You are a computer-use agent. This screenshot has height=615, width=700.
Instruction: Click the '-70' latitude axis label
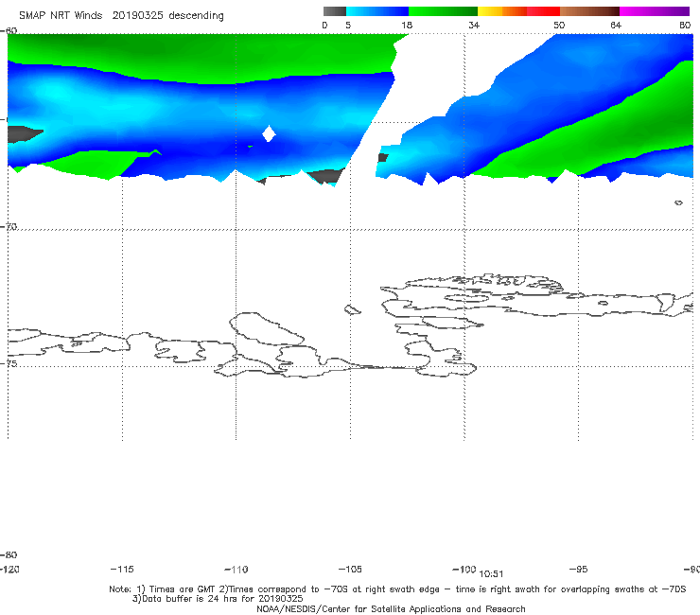tap(9, 227)
